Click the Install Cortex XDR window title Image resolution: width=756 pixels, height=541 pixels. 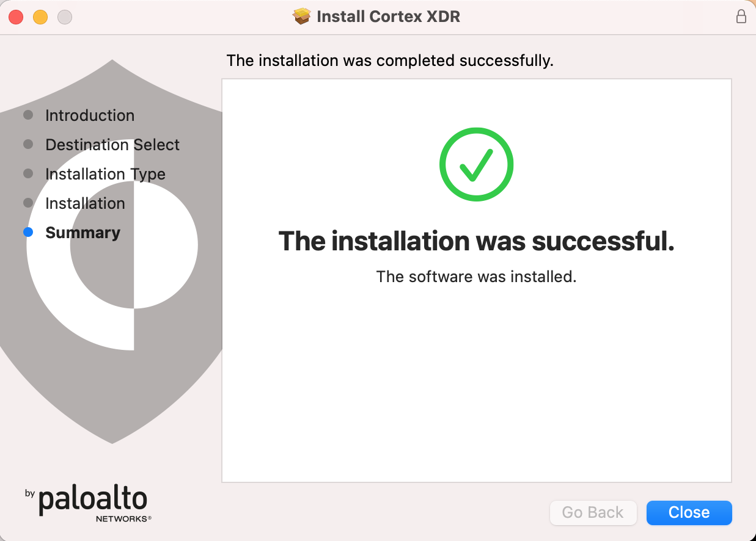388,16
